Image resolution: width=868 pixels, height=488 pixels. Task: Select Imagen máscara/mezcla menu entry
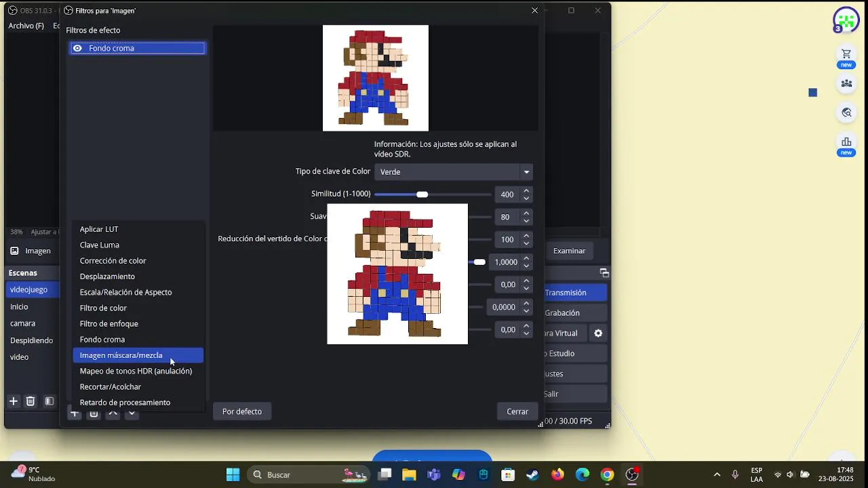(x=138, y=355)
